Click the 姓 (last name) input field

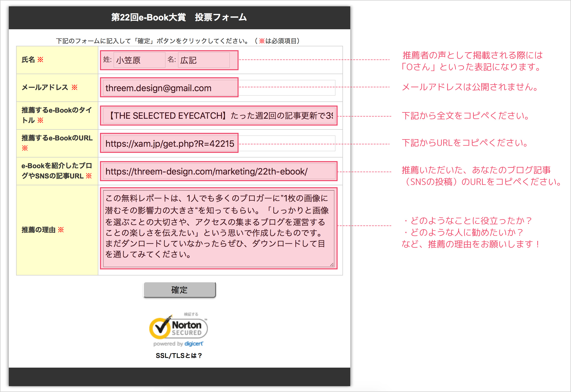[x=139, y=60]
